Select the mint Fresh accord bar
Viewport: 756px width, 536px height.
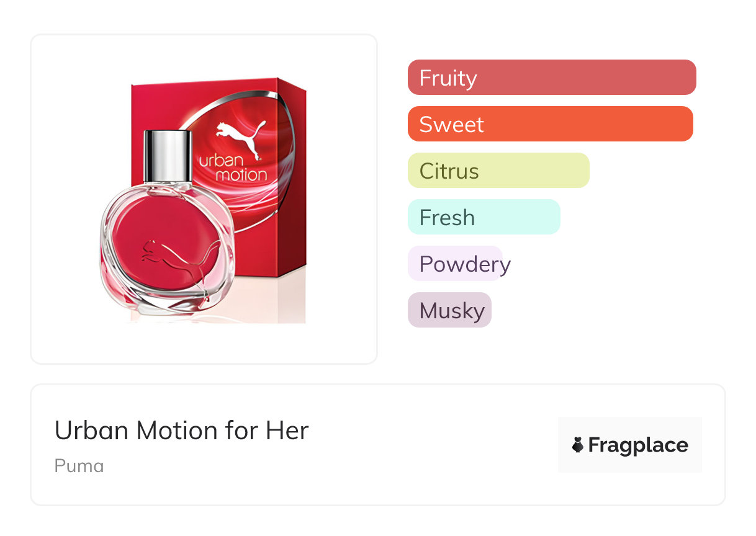coord(484,217)
